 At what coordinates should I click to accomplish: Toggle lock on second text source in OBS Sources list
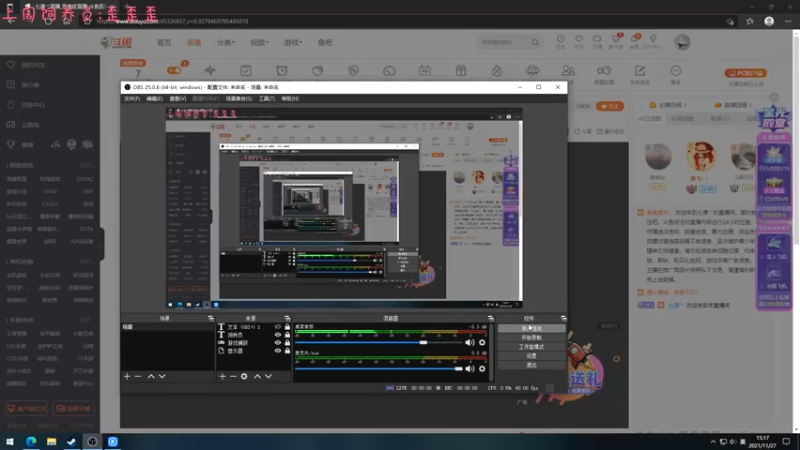coord(287,335)
